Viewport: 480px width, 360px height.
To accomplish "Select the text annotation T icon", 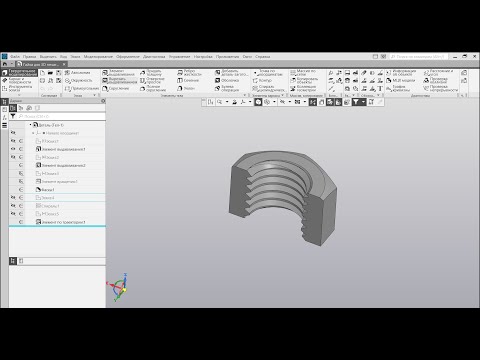I will (380, 89).
